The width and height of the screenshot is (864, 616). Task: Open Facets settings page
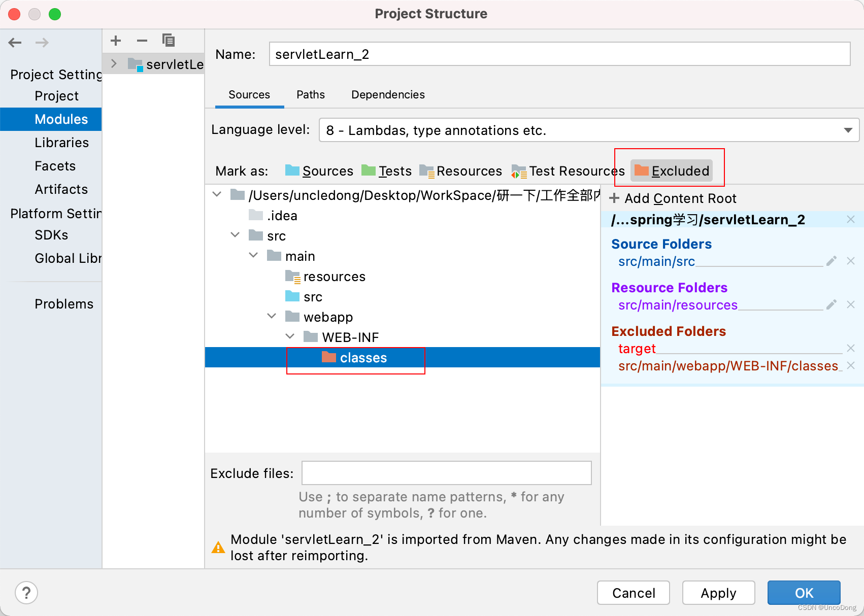55,166
